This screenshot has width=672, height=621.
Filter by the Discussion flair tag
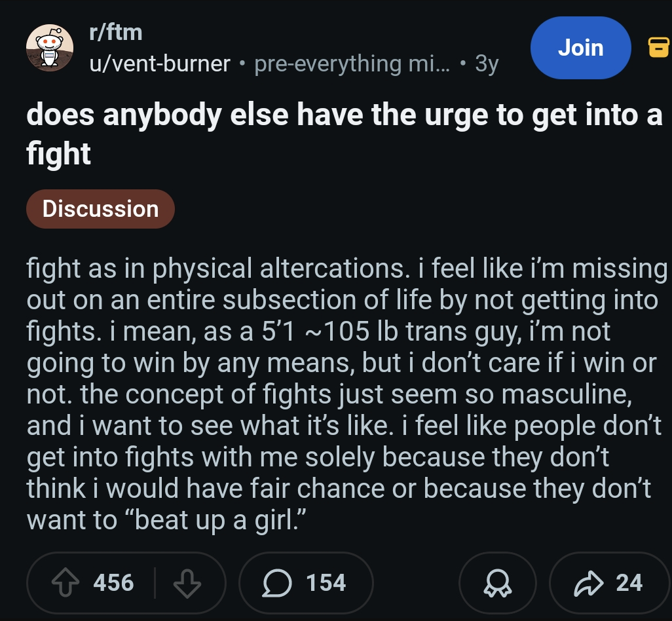coord(100,209)
